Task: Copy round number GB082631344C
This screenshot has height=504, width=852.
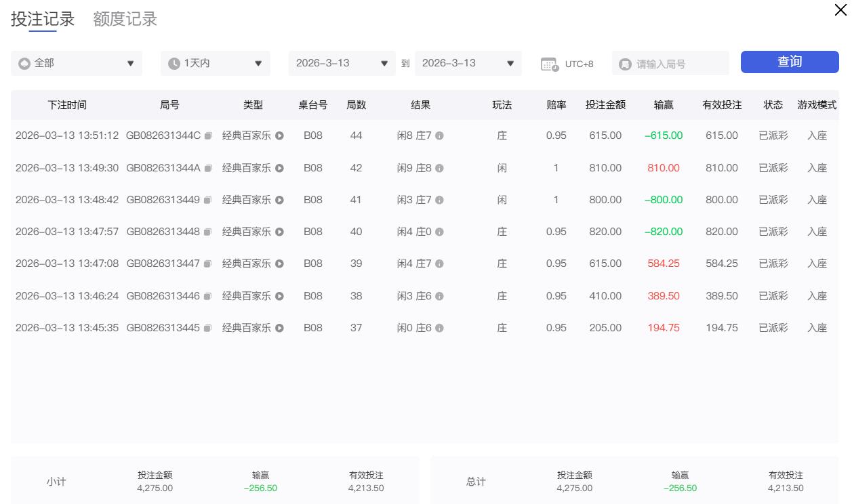Action: tap(209, 136)
